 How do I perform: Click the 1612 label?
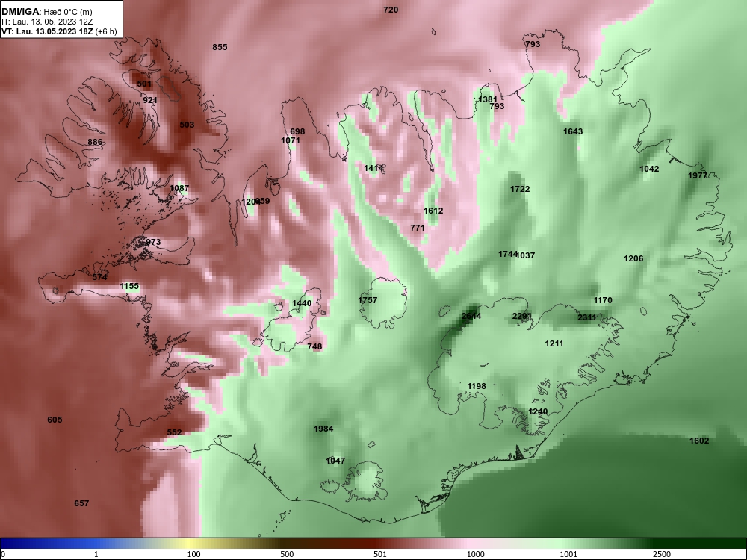(x=433, y=211)
